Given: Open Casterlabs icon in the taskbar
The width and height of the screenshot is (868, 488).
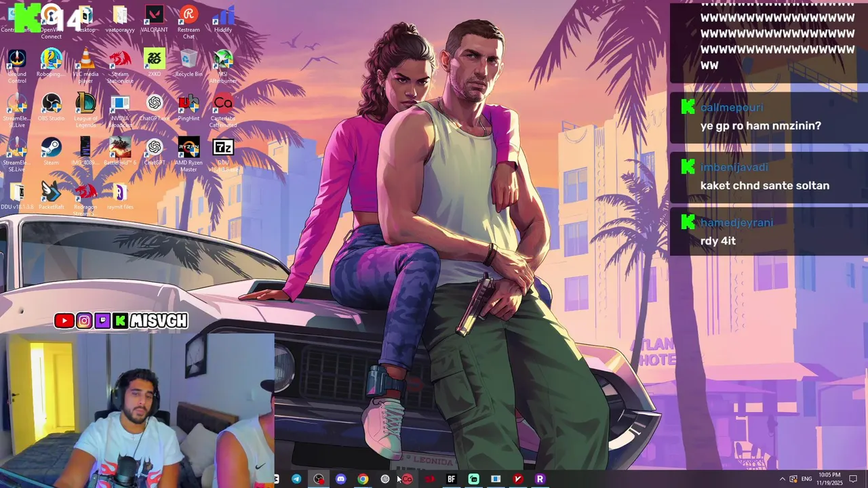Looking at the screenshot, I should pos(407,479).
